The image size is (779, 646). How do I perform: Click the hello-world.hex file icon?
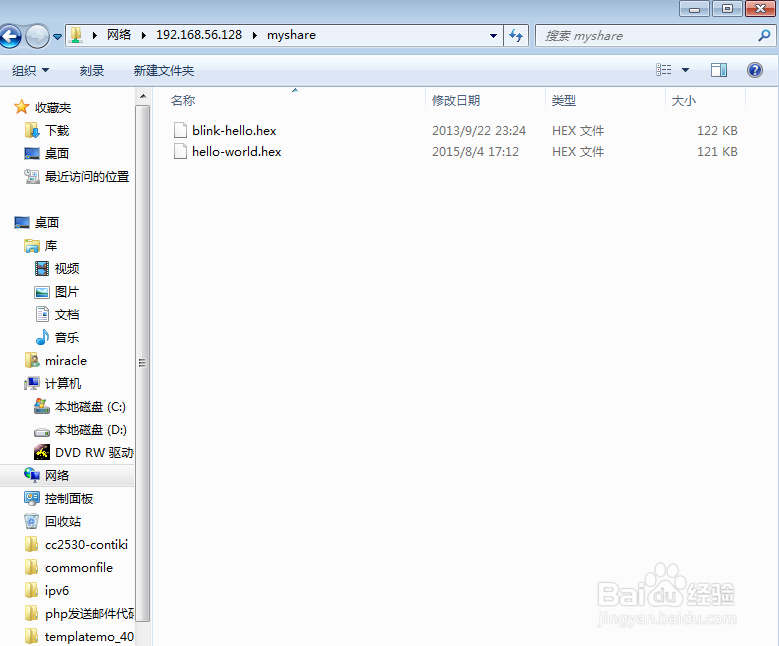click(180, 151)
